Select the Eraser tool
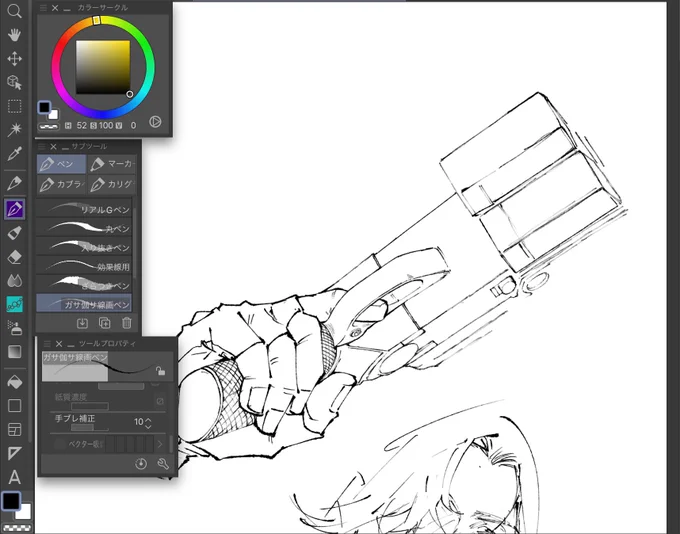Viewport: 680px width, 534px height. 14,257
